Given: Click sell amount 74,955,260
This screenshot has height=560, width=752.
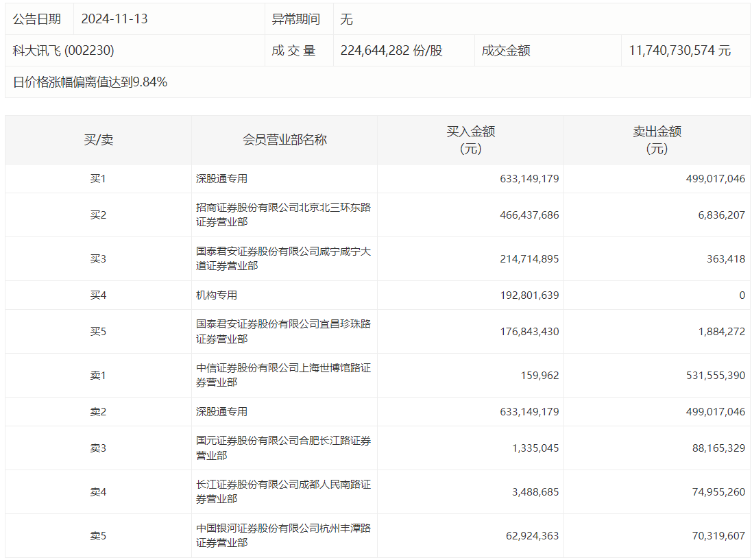Looking at the screenshot, I should [719, 492].
